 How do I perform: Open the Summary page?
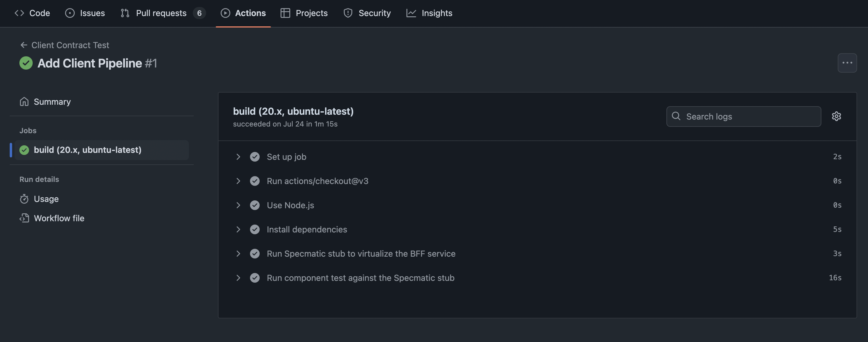click(52, 101)
